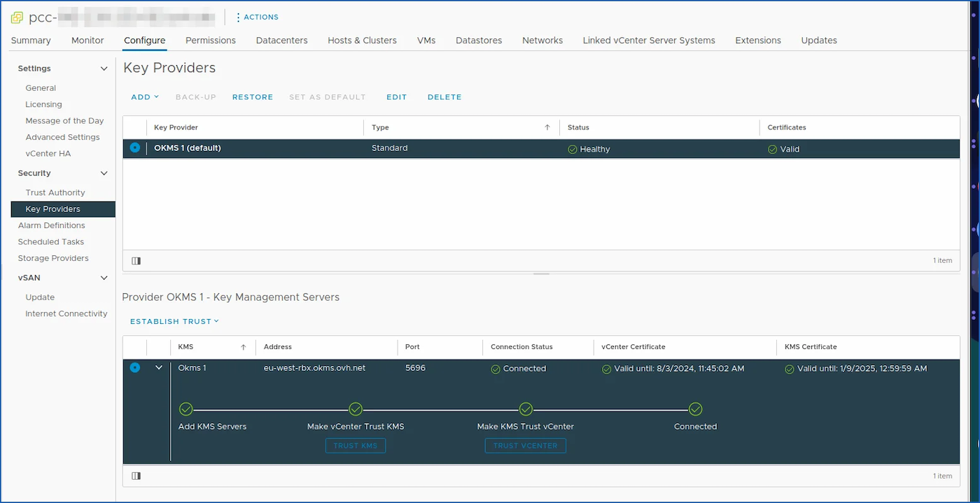
Task: Collapse the Okms 1 row details chevron
Action: 159,368
